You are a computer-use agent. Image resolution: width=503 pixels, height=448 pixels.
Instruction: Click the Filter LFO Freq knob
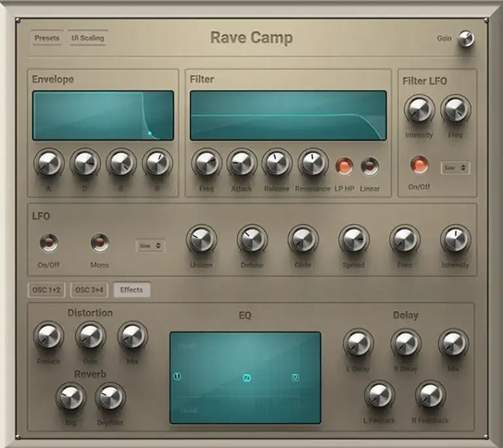coord(455,109)
